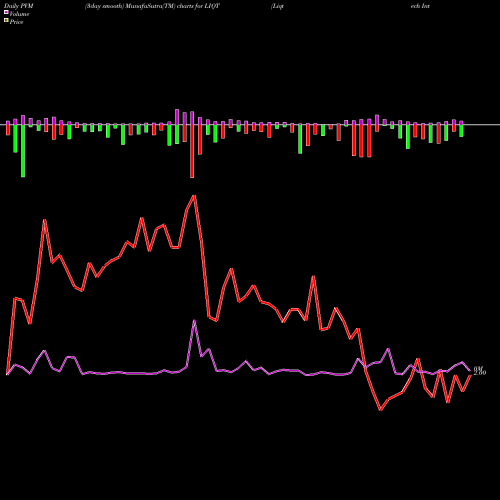Click the tallest green volume bar
The image size is (500, 500).
(23, 151)
